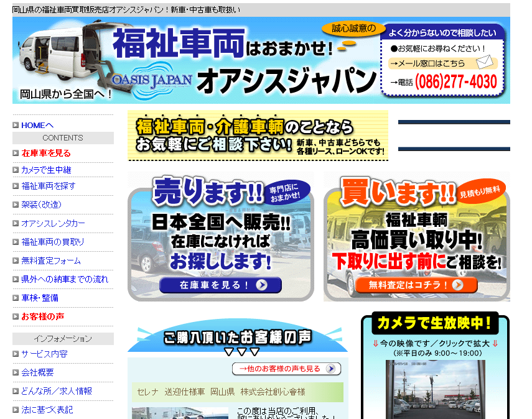Click the live camera image thumbnail
Screen dimensions: 532x419
click(x=436, y=390)
